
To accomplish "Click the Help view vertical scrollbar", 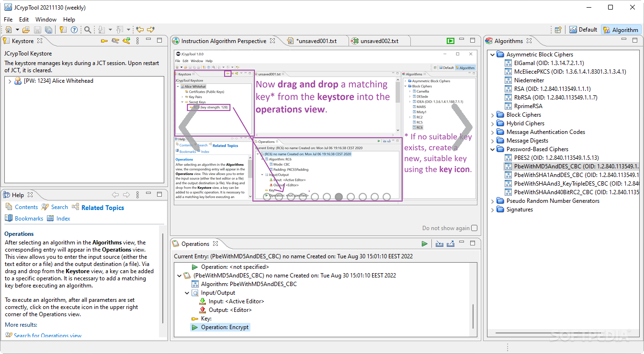I will point(163,278).
